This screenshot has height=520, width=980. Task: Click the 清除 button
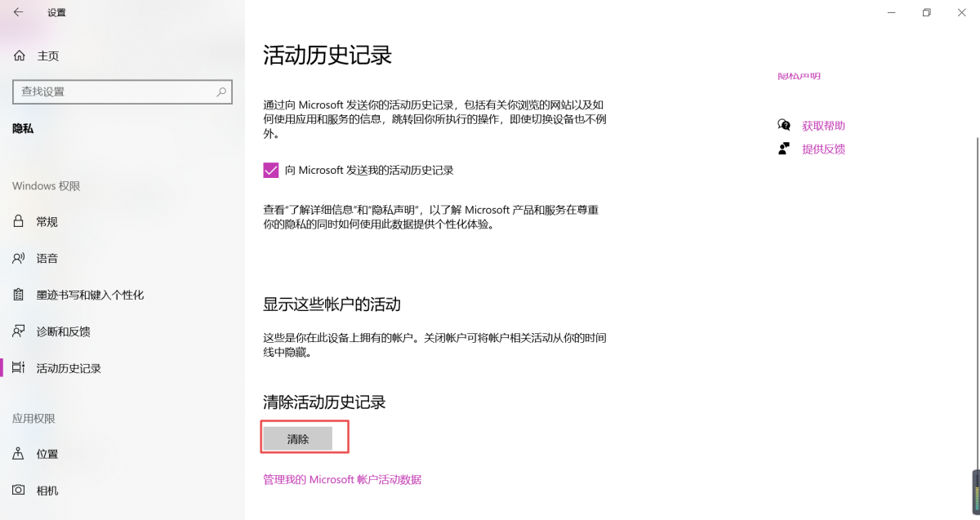tap(298, 439)
